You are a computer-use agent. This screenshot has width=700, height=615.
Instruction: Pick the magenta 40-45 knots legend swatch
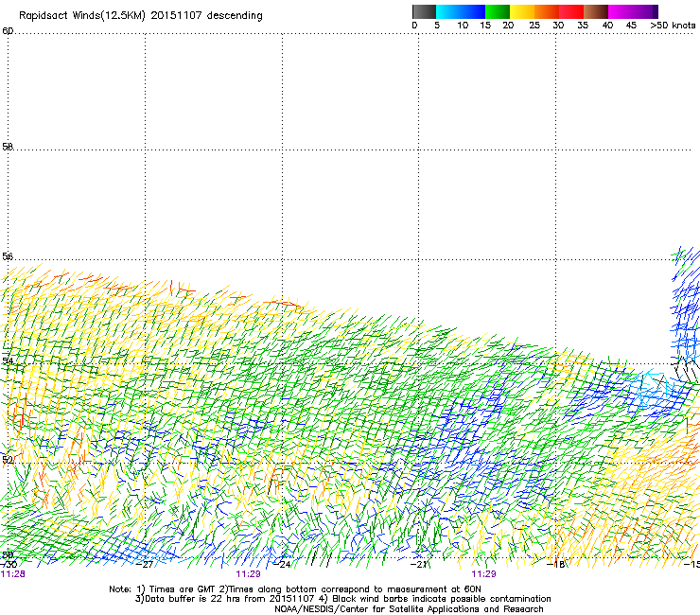coord(621,11)
